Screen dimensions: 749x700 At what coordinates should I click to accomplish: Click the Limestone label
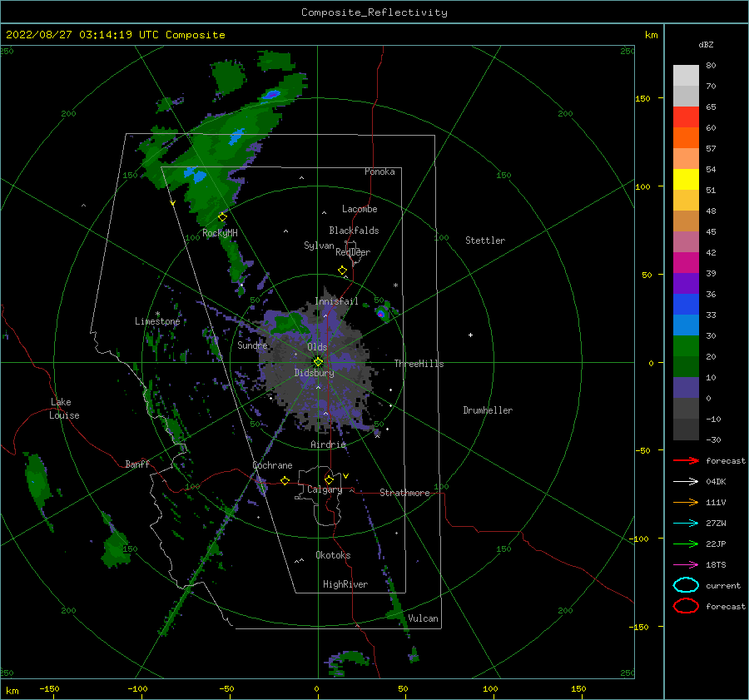(x=157, y=321)
